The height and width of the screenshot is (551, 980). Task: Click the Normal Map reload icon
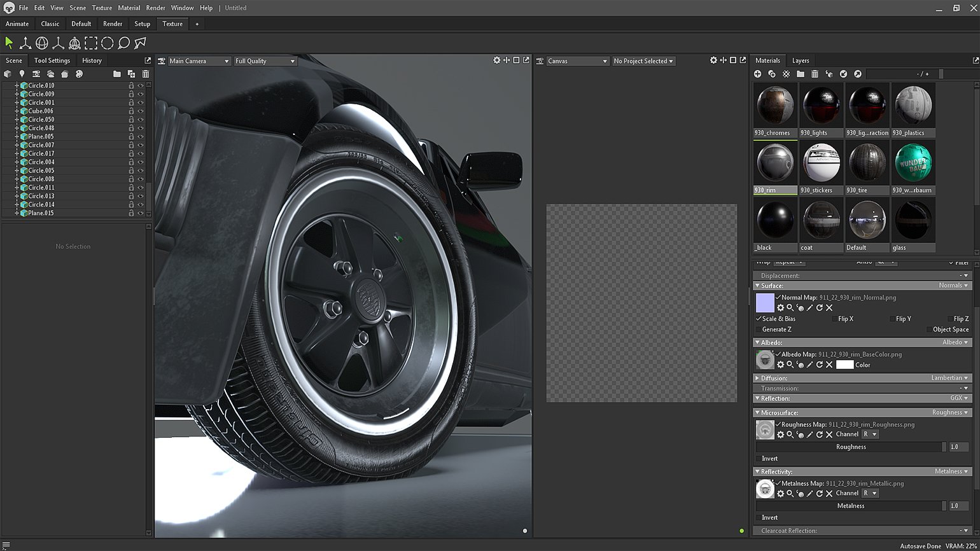pos(820,308)
